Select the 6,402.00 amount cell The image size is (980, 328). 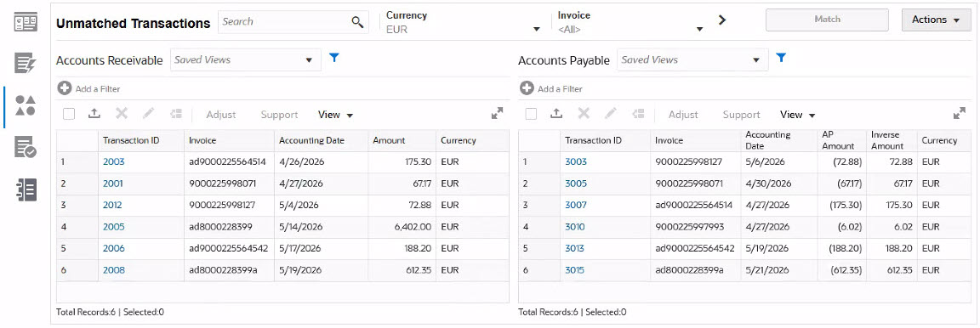(402, 227)
